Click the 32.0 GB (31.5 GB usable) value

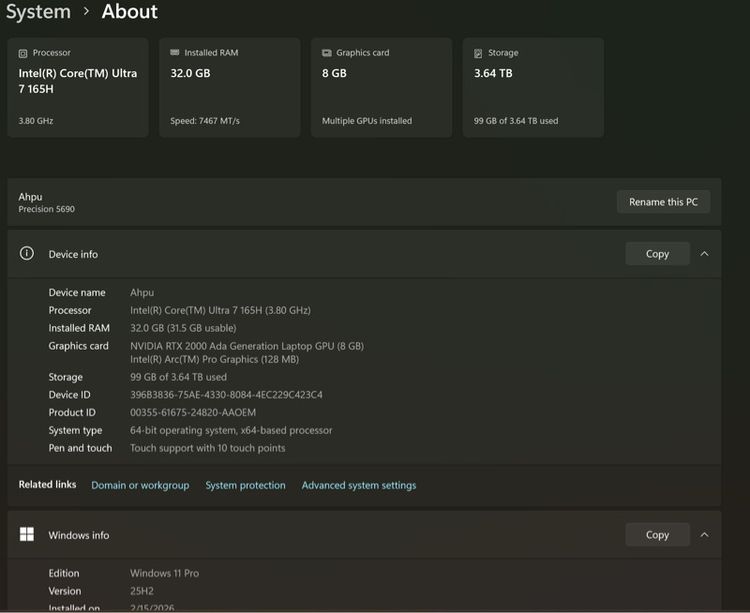[x=183, y=328]
